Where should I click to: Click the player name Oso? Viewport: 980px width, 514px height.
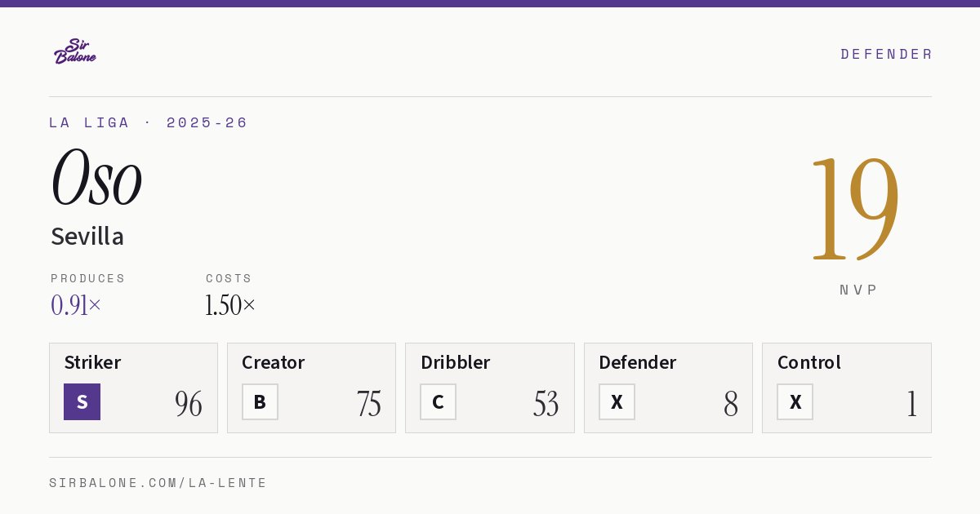pos(96,176)
